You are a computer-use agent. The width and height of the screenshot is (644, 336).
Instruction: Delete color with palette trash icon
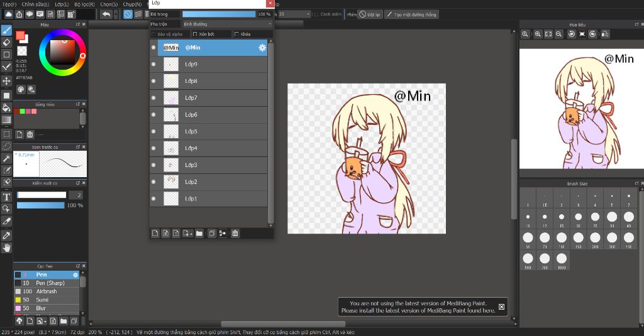pyautogui.click(x=30, y=134)
